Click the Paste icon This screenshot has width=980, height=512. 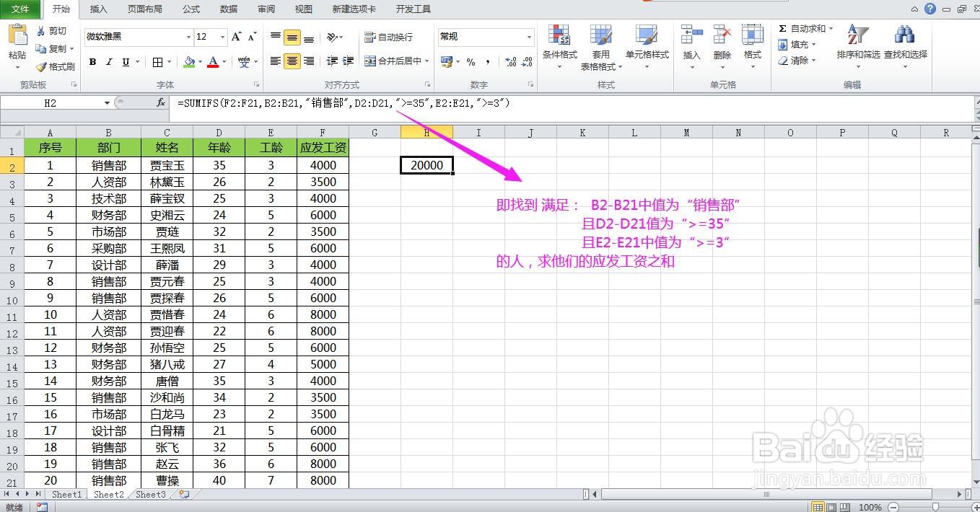[17, 35]
